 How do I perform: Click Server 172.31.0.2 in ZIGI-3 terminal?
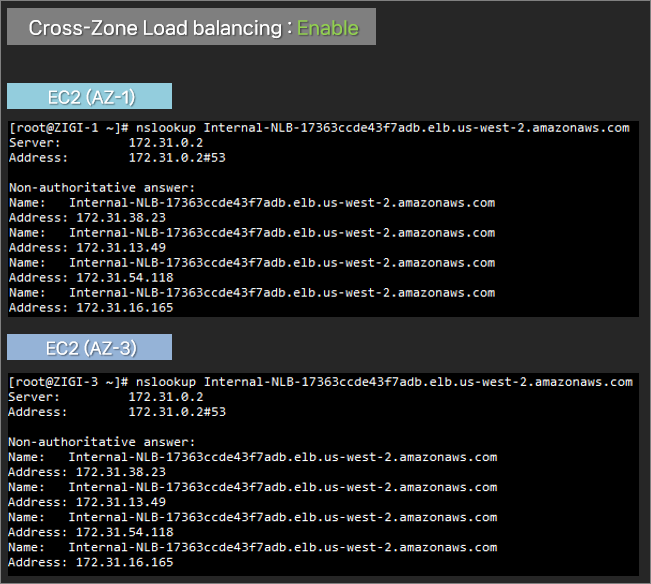click(106, 397)
